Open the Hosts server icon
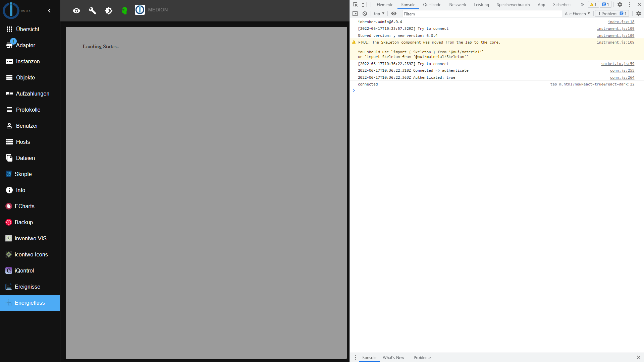Screen dimensions: 644x362 (x=9, y=142)
